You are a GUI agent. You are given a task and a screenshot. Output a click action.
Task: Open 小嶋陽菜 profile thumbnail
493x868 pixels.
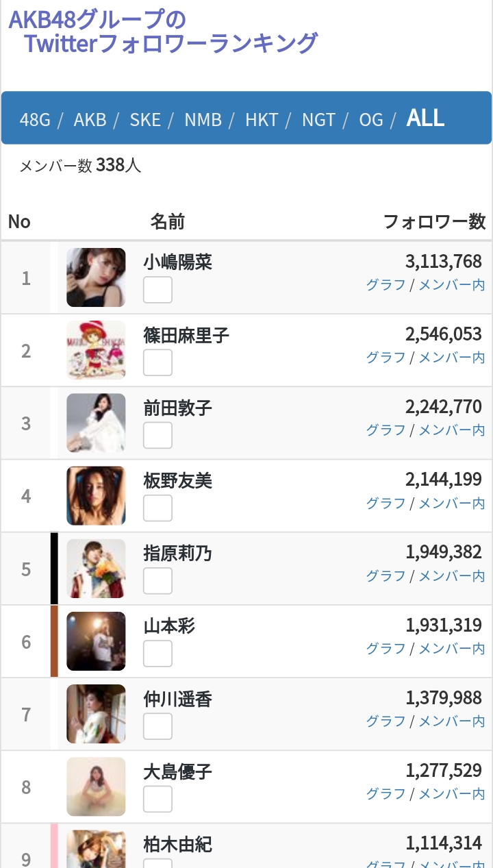96,277
